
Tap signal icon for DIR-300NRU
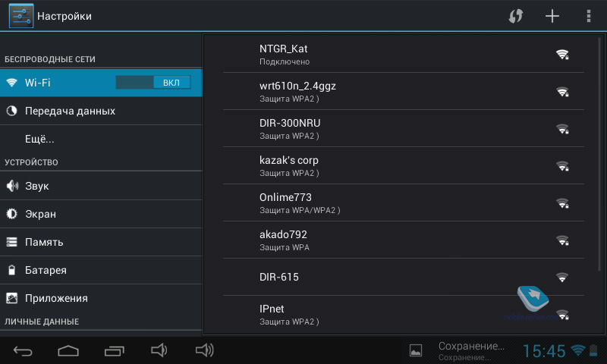562,128
